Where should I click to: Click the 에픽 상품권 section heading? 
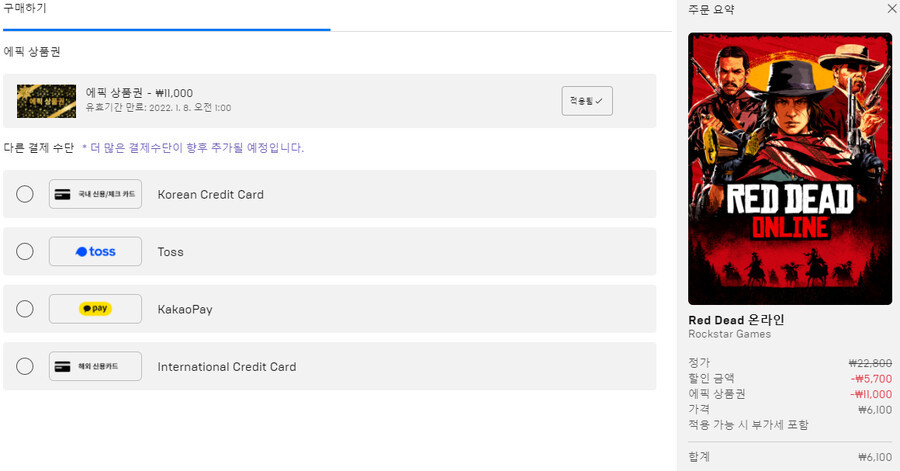[x=32, y=52]
